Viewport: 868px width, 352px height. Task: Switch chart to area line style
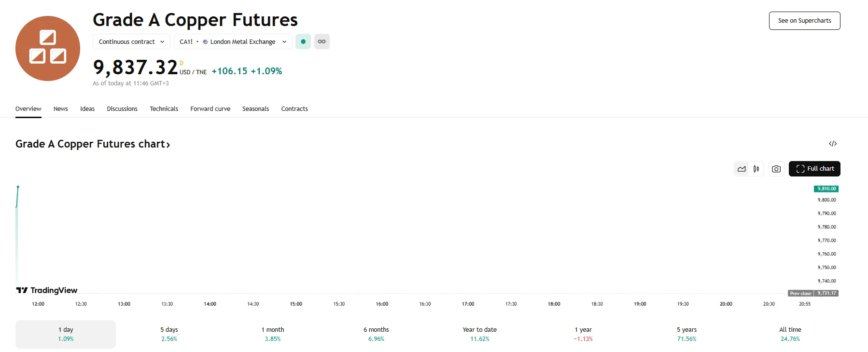click(742, 169)
